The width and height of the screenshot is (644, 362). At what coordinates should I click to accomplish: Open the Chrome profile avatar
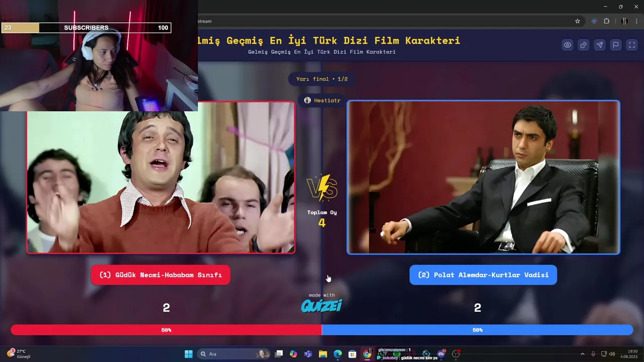click(x=624, y=21)
